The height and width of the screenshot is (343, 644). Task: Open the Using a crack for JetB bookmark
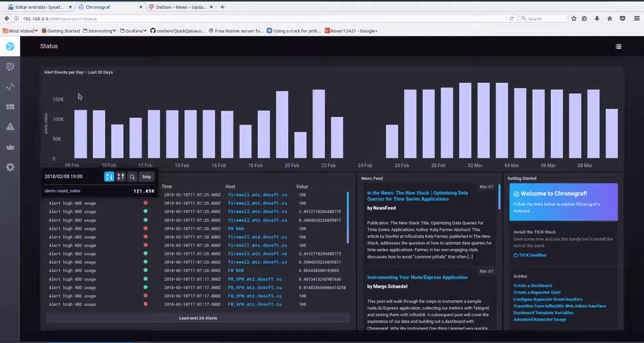294,31
